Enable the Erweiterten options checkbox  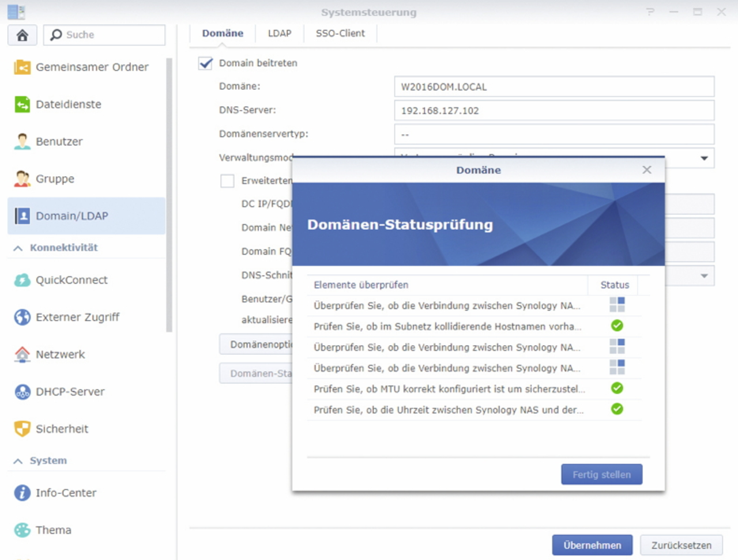(x=228, y=181)
